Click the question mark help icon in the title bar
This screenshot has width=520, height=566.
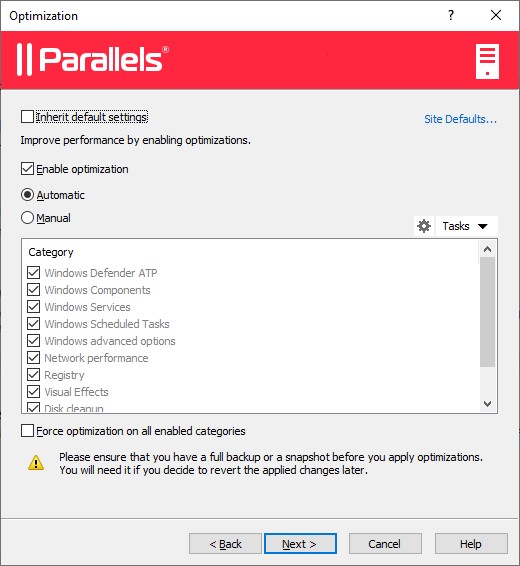point(451,15)
